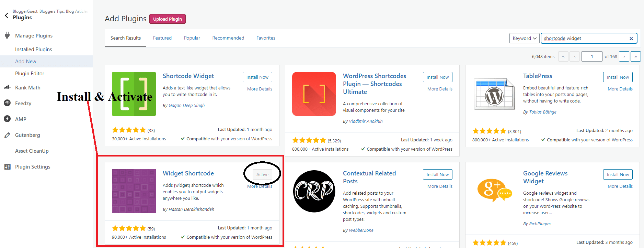Image resolution: width=644 pixels, height=248 pixels.
Task: Open the TablePress title link
Action: pyautogui.click(x=538, y=76)
